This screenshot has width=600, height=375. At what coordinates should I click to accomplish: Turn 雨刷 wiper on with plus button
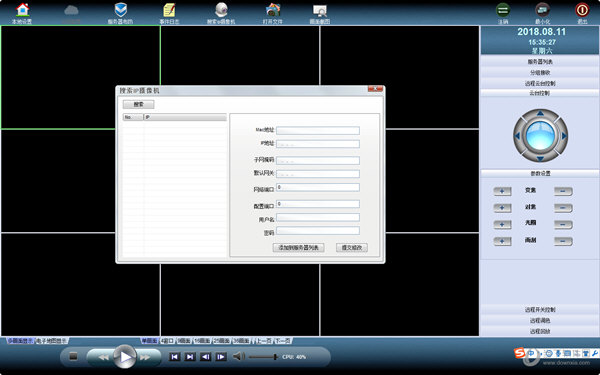(x=502, y=241)
